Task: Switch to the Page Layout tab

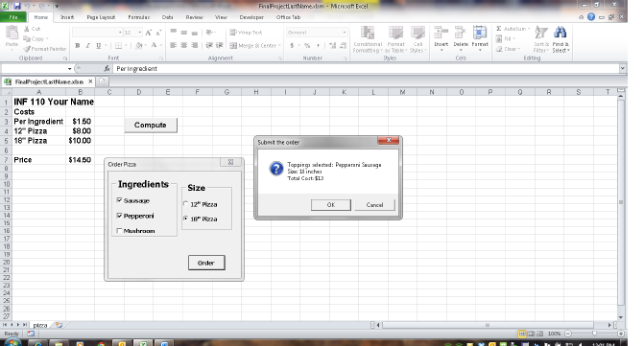Action: pos(101,17)
